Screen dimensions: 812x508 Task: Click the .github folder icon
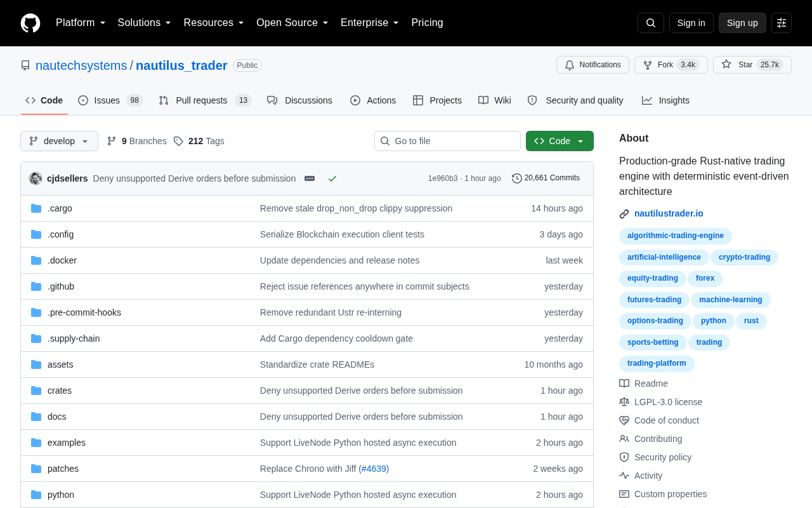pos(36,286)
